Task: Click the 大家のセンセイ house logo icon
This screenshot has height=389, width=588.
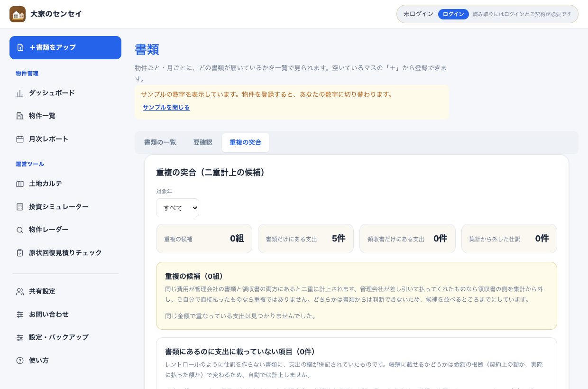Action: pyautogui.click(x=18, y=14)
